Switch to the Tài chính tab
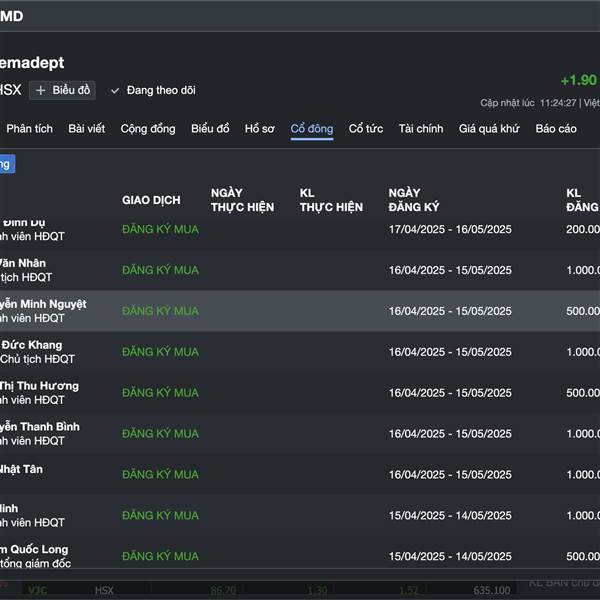Image resolution: width=600 pixels, height=600 pixels. [x=421, y=129]
